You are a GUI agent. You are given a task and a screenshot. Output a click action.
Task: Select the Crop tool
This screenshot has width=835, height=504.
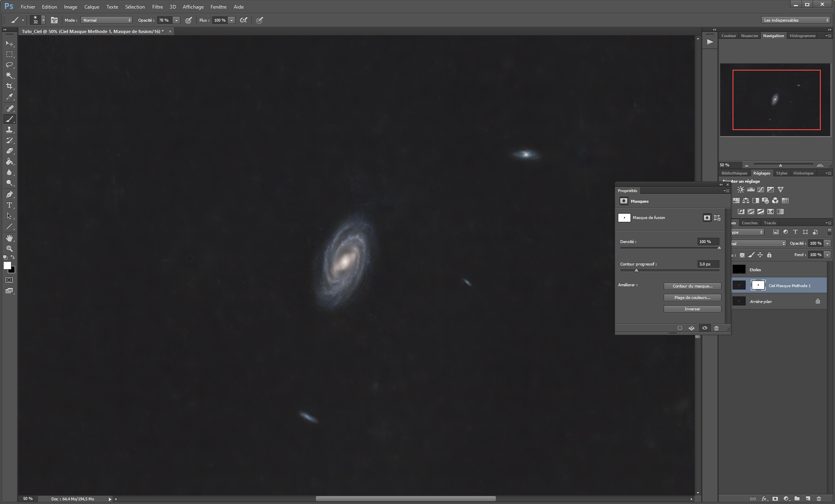9,86
